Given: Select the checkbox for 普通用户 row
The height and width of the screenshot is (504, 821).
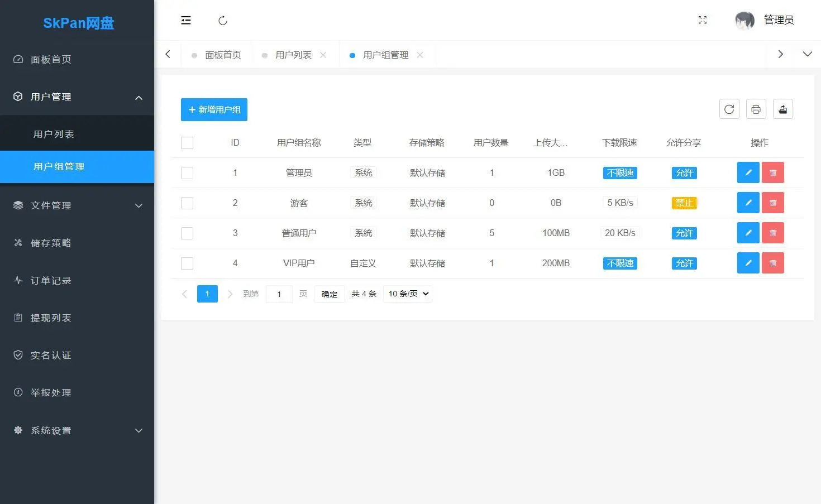Looking at the screenshot, I should click(x=187, y=233).
